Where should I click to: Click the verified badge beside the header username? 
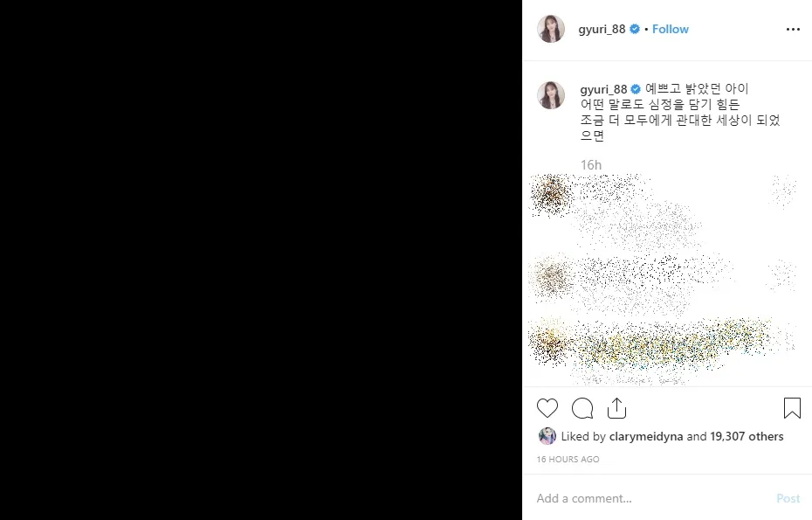point(635,29)
